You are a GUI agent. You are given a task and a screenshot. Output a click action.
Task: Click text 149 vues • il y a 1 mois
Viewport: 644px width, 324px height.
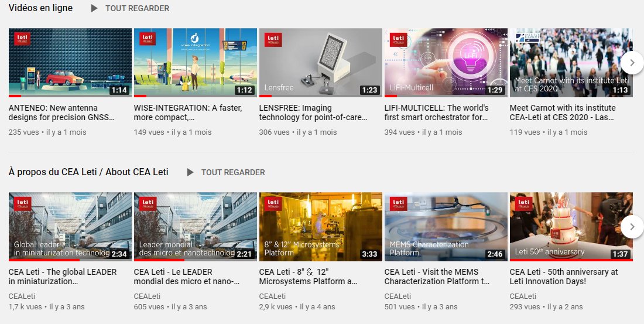(173, 132)
